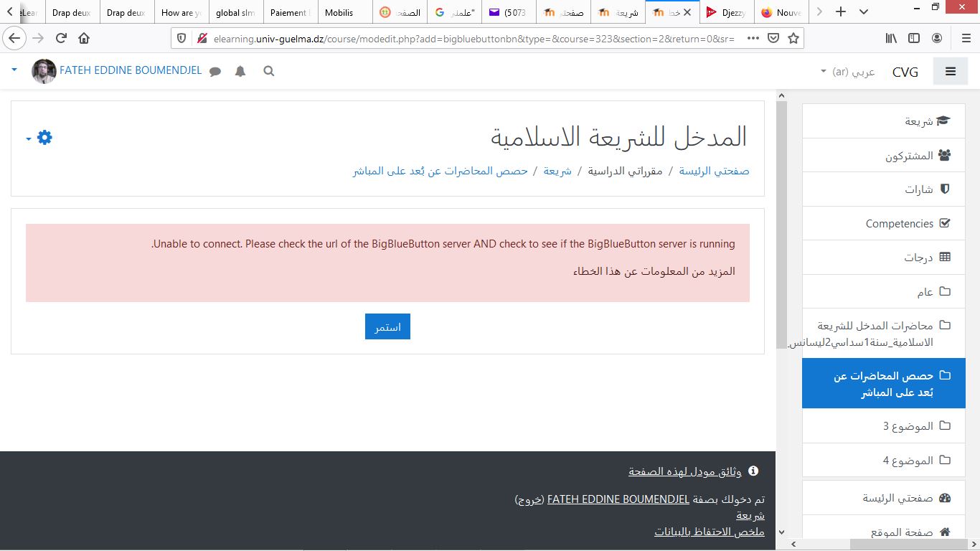Image resolution: width=980 pixels, height=551 pixels.
Task: Switch to the global slm tab
Action: coord(236,12)
